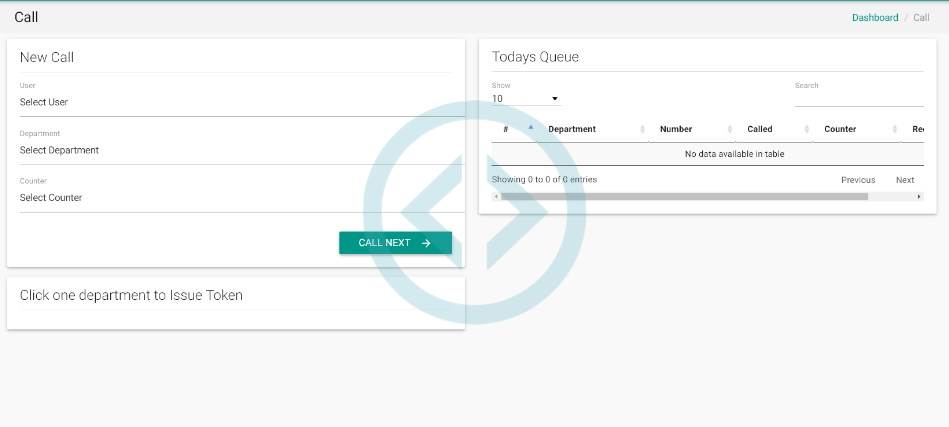Click the scrollbar right arrow in queue table
Screen dimensions: 949x427
[x=919, y=197]
